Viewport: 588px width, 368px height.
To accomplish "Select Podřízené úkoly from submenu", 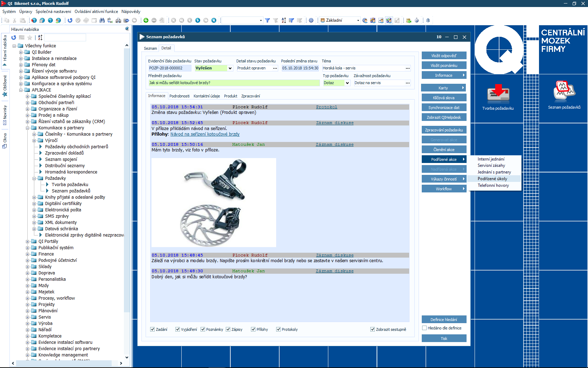I will 492,179.
